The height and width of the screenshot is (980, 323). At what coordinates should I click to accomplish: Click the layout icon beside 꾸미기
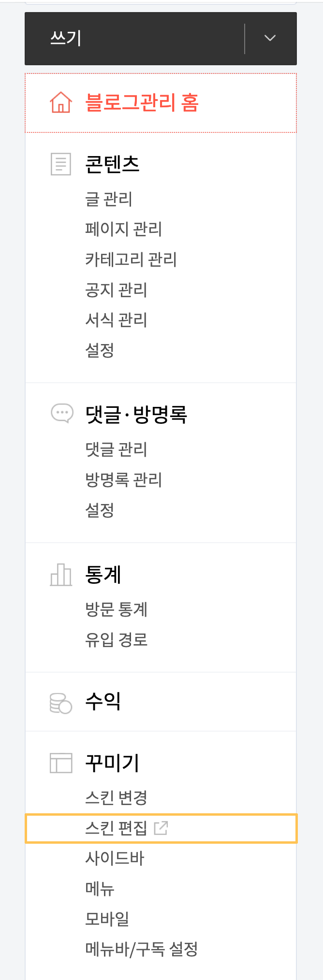(x=60, y=763)
